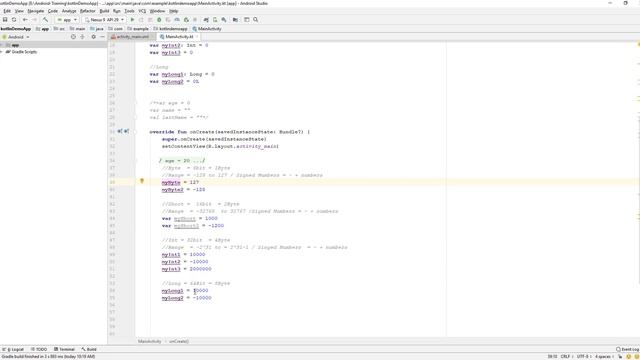Open the Edit menu

point(7,11)
